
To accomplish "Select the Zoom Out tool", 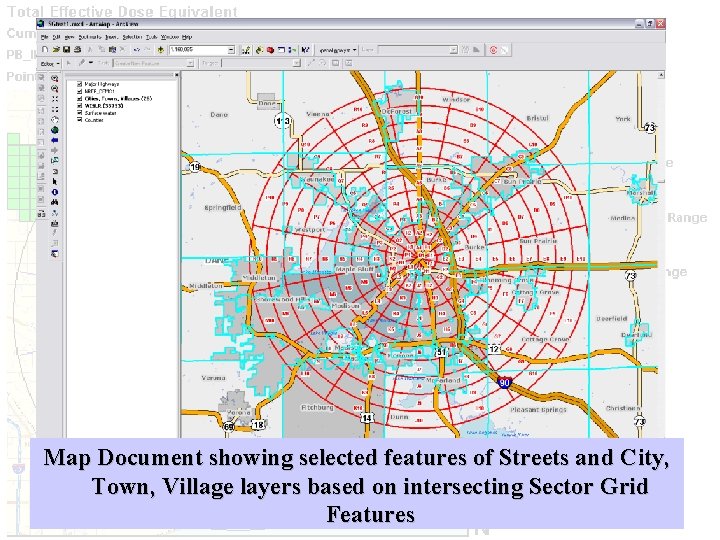I will click(55, 89).
